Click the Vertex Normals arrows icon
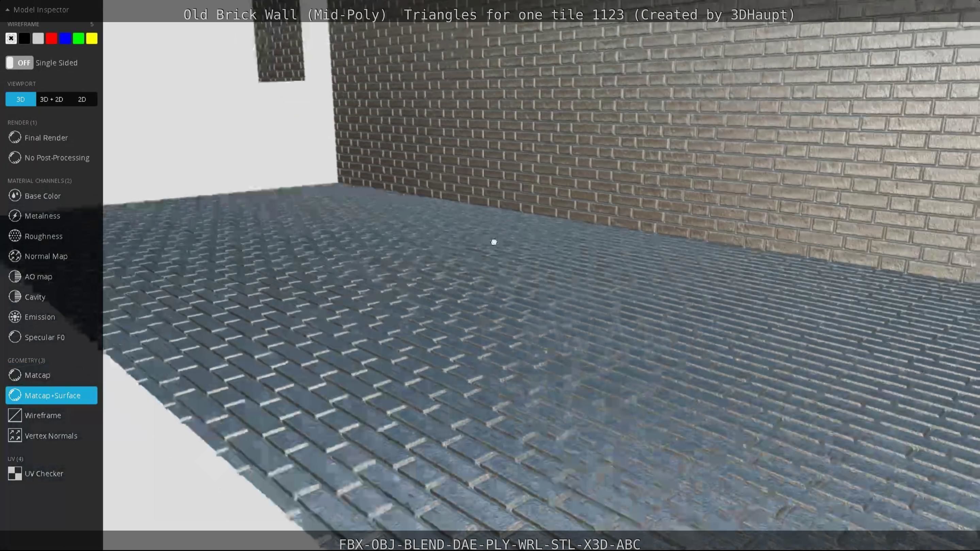The height and width of the screenshot is (551, 980). [15, 435]
